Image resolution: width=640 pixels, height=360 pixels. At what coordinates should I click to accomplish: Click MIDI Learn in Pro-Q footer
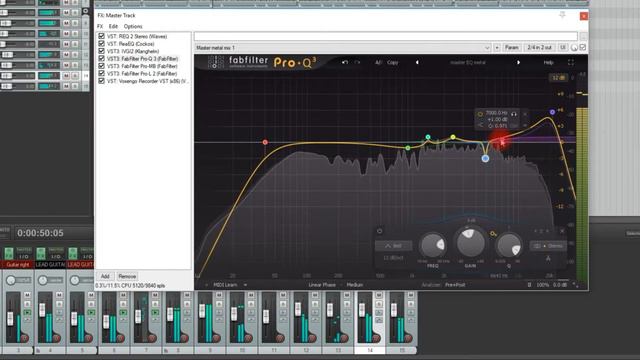[x=225, y=285]
